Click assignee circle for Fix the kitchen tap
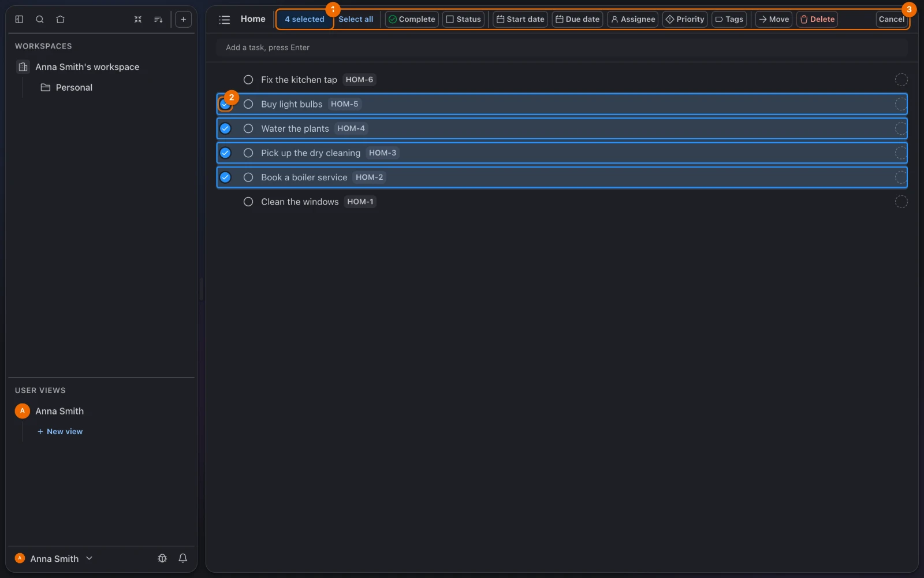 click(901, 80)
